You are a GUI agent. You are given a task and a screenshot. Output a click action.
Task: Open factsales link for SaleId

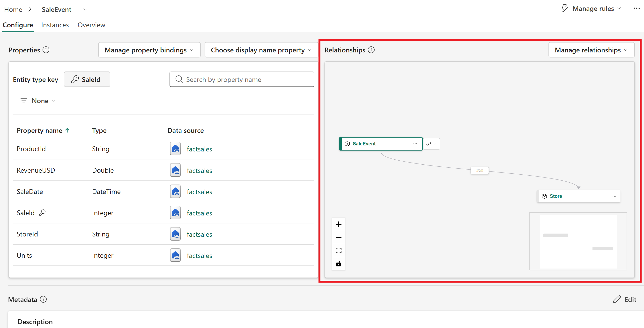tap(199, 213)
